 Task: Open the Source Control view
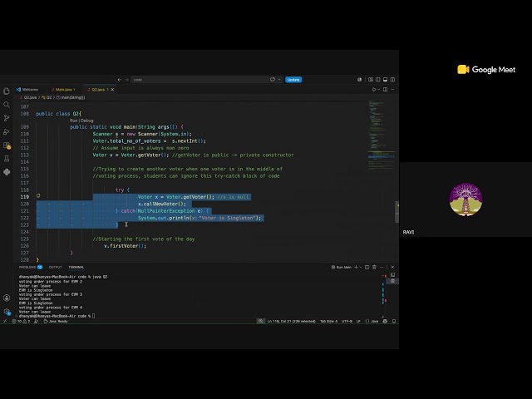7,118
